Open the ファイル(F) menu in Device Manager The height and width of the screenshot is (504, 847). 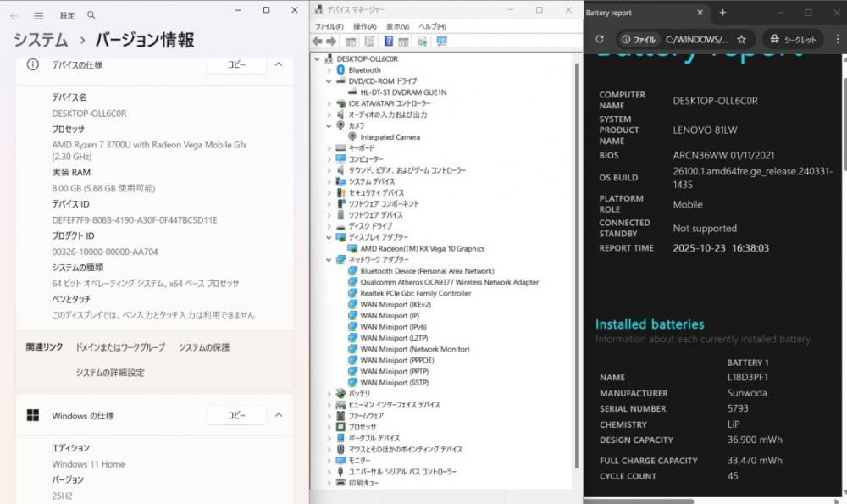(329, 26)
